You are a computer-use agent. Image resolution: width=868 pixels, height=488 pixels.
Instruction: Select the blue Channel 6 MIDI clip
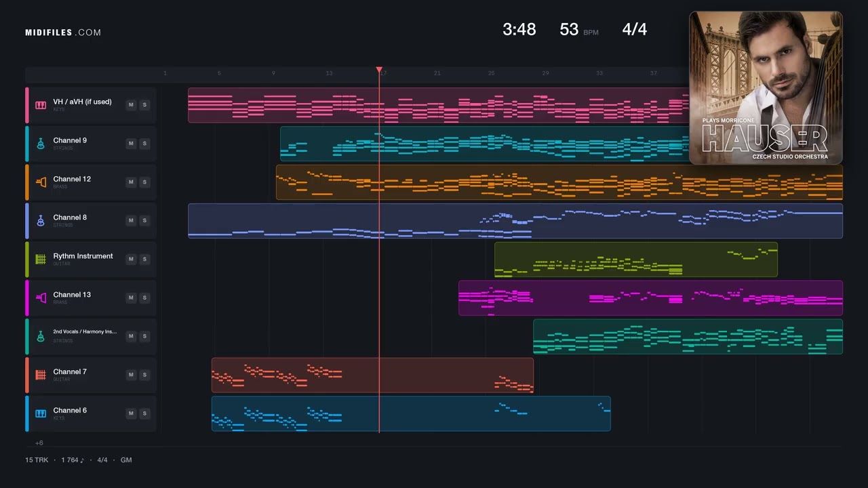click(x=411, y=414)
